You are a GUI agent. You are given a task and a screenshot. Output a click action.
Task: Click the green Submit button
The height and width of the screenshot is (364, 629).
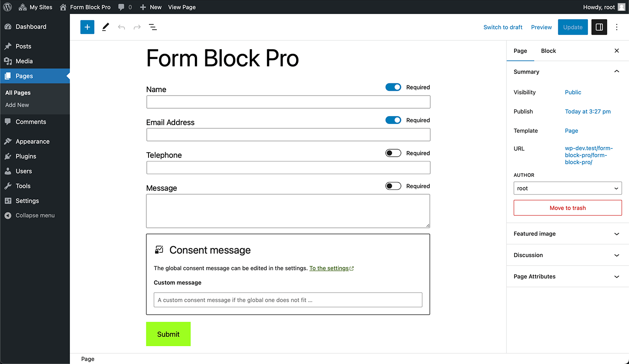[168, 334]
